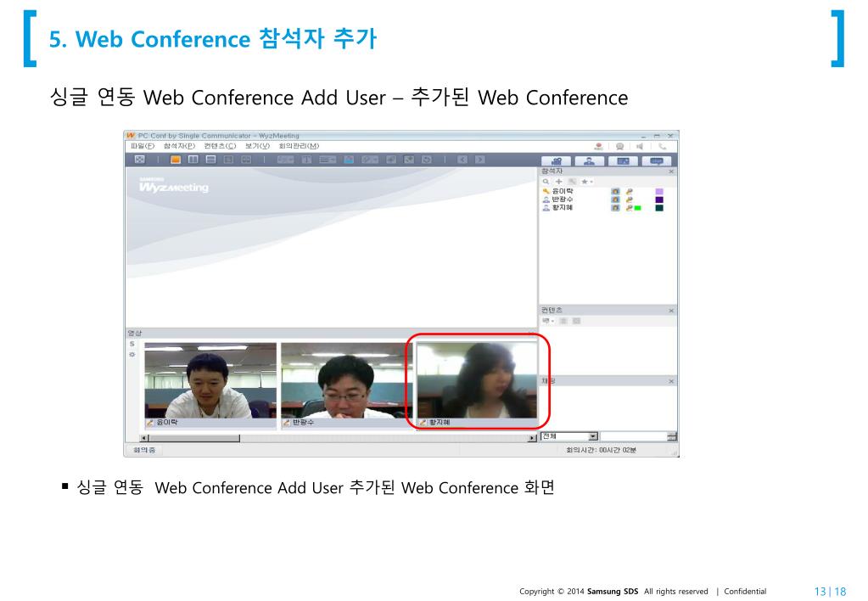Click the line style toolbar icon
This screenshot has height=601, width=868.
(328, 160)
